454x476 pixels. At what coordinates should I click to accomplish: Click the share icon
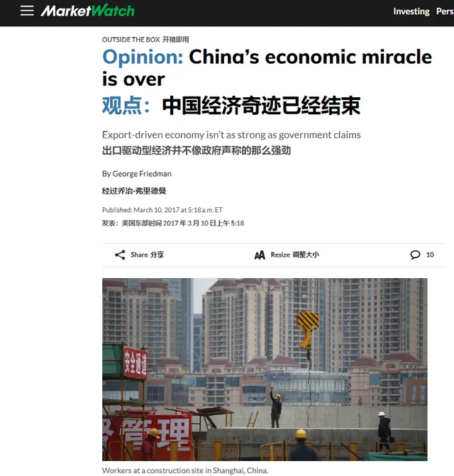(120, 255)
